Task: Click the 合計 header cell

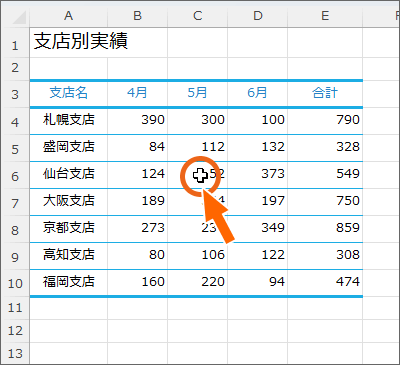Action: pos(325,93)
